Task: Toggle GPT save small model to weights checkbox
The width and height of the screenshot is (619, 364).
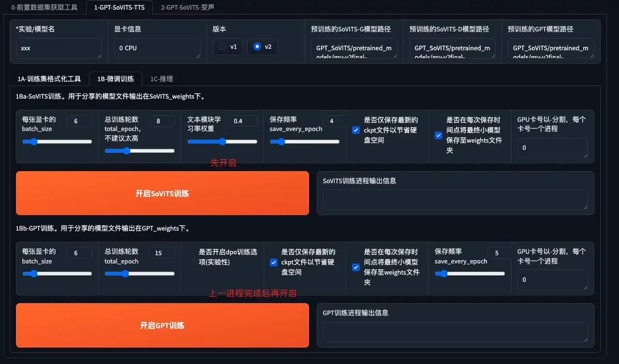Action: [355, 267]
